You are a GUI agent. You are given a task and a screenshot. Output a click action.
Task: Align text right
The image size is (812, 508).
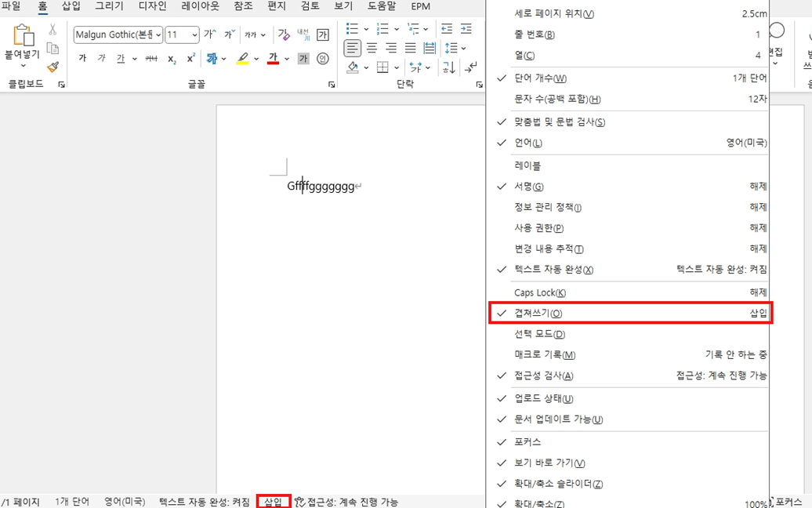point(391,48)
